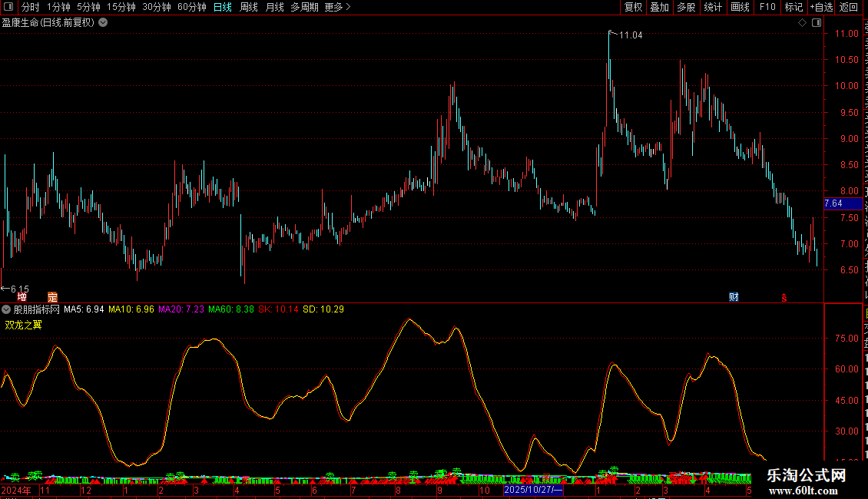Screen dimensions: 868x499
Task: Open F10 company information
Action: [767, 7]
